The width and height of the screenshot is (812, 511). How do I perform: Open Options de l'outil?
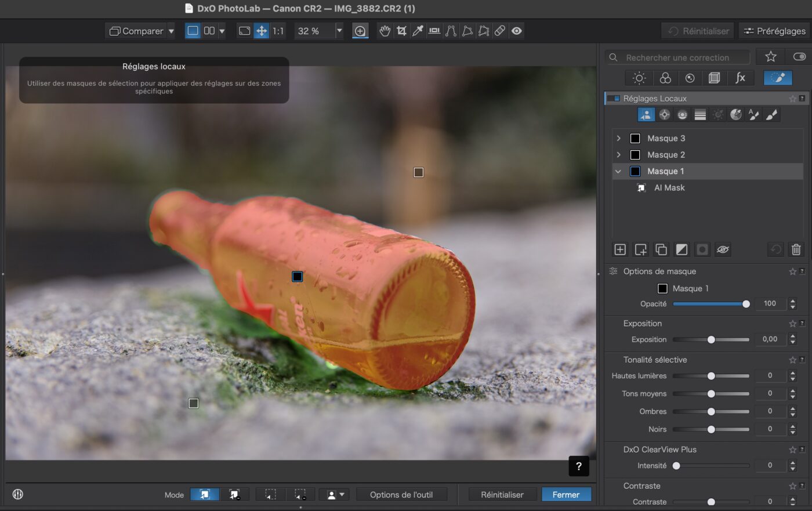[401, 494]
